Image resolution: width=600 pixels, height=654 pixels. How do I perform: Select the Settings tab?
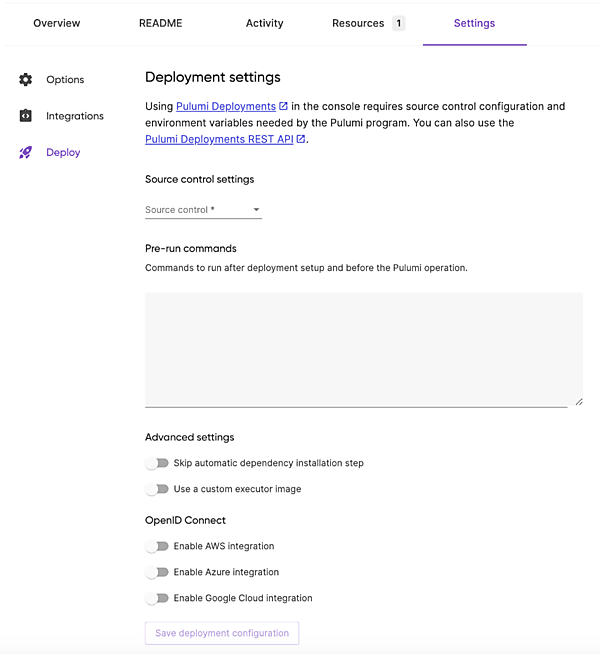(474, 23)
